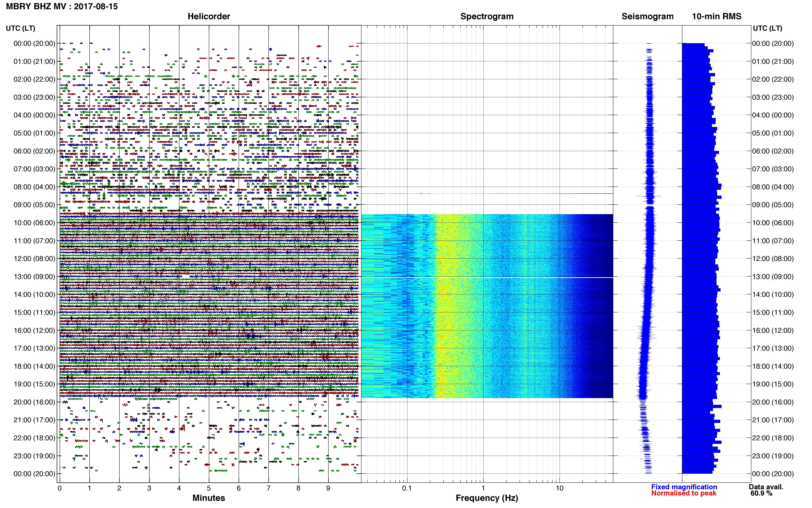Screen dimensions: 812x508
Task: Click the "Data avail." label
Action: pos(766,487)
